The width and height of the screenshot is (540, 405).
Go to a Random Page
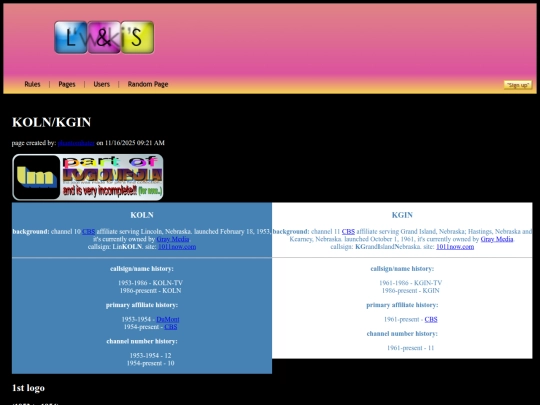pyautogui.click(x=148, y=84)
